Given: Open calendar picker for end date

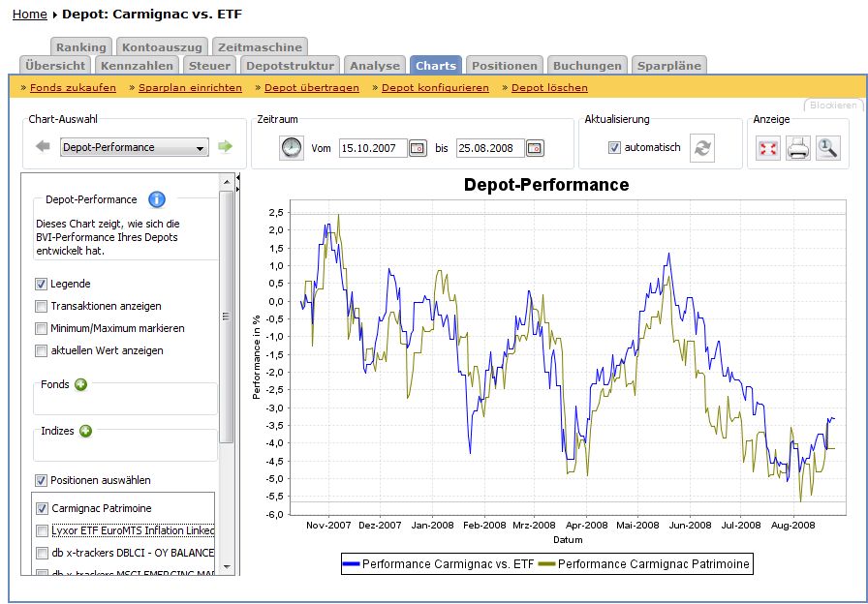Looking at the screenshot, I should coord(535,148).
